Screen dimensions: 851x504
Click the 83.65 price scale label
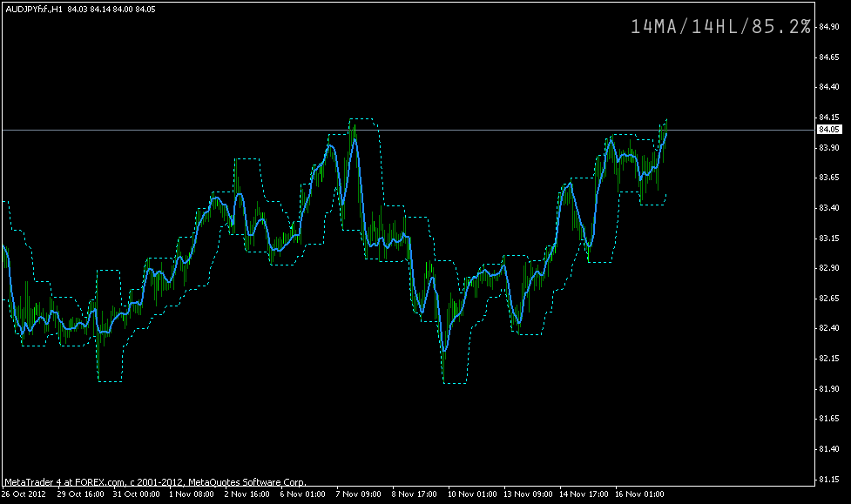click(x=828, y=178)
